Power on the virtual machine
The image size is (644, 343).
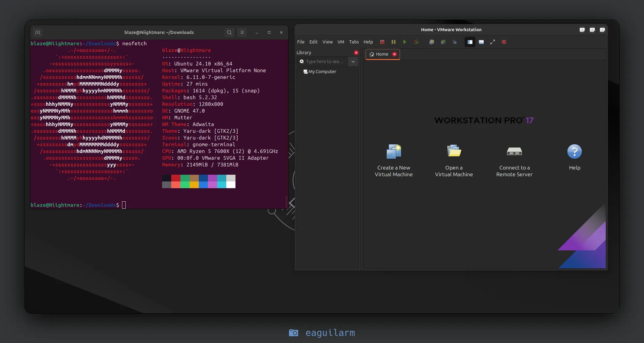pos(404,42)
